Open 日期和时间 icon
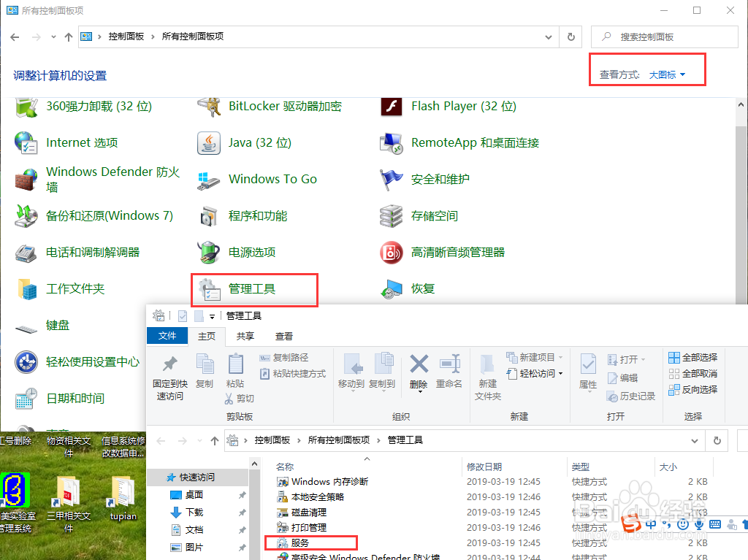 coord(26,399)
